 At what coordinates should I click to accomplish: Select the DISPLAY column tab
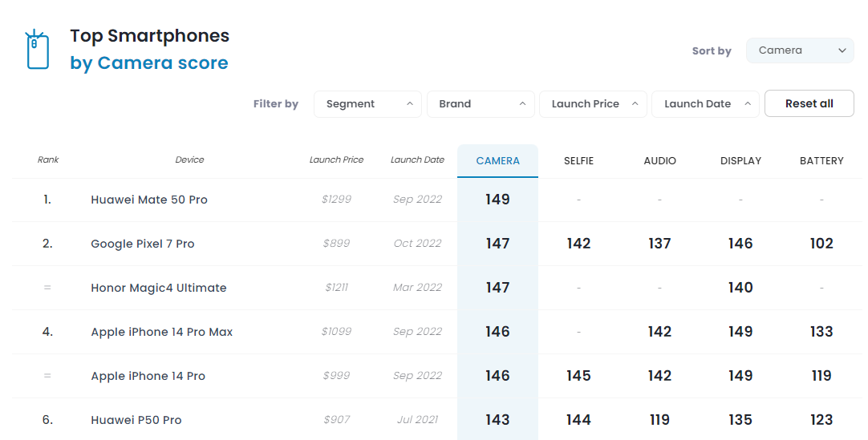click(x=740, y=161)
